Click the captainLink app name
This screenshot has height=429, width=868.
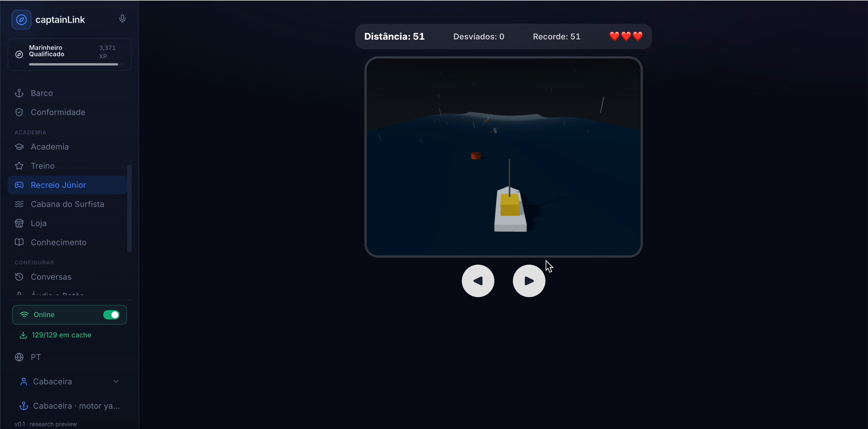tap(60, 20)
